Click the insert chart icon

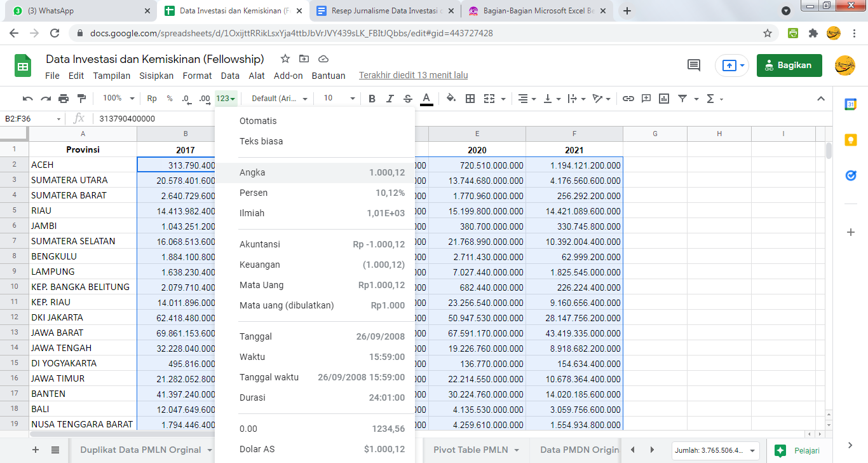(x=664, y=99)
